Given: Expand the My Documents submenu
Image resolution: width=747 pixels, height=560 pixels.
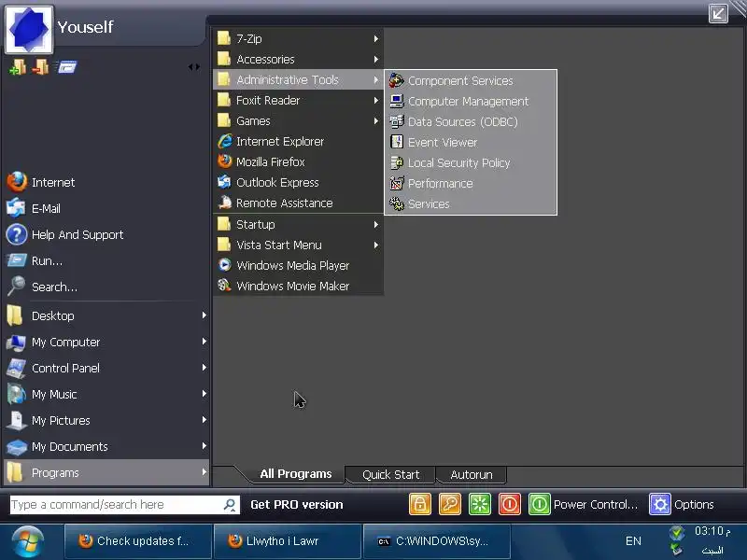Looking at the screenshot, I should (x=106, y=447).
